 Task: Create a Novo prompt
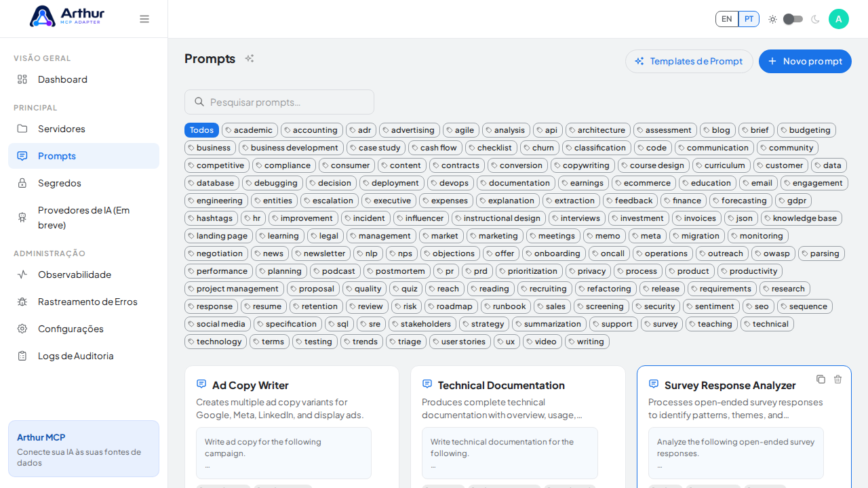tap(805, 61)
